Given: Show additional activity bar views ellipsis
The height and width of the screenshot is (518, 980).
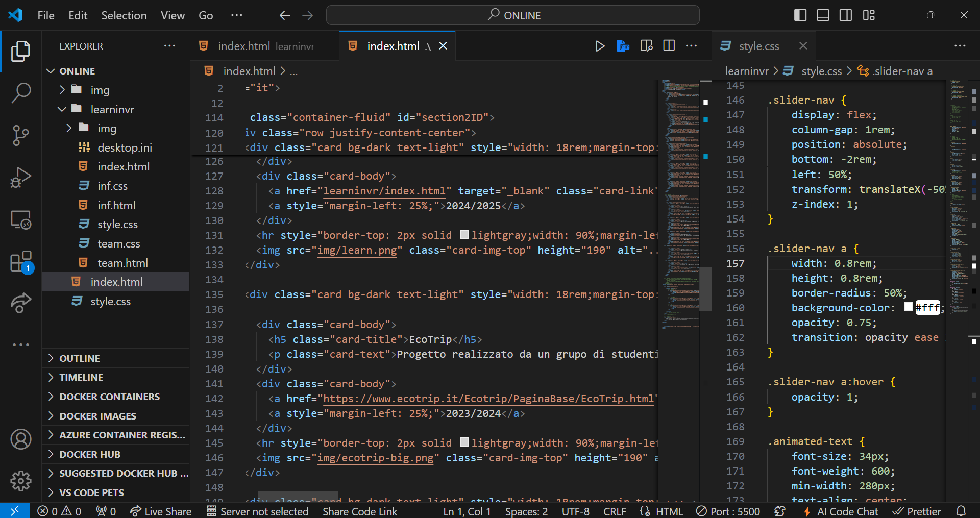Looking at the screenshot, I should 20,344.
